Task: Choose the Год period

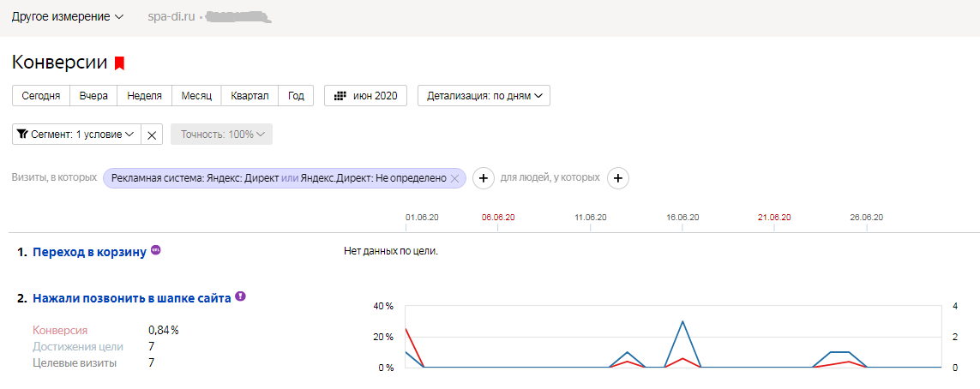Action: click(296, 96)
